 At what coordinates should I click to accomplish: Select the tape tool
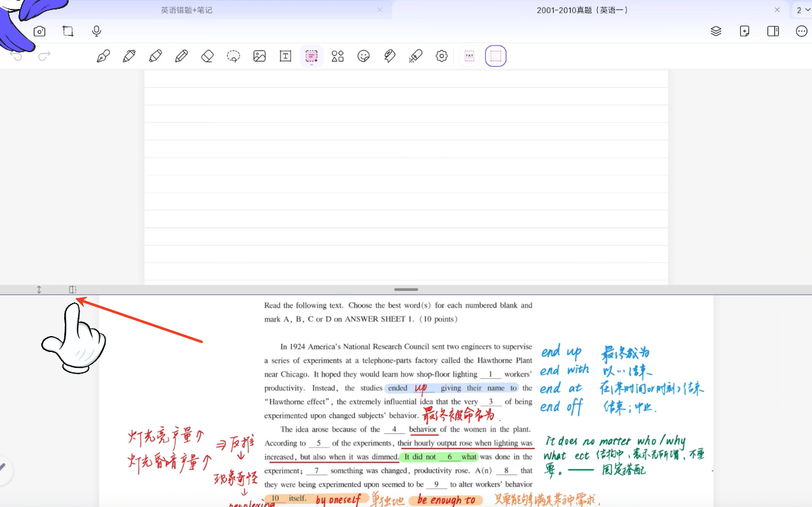coord(390,56)
